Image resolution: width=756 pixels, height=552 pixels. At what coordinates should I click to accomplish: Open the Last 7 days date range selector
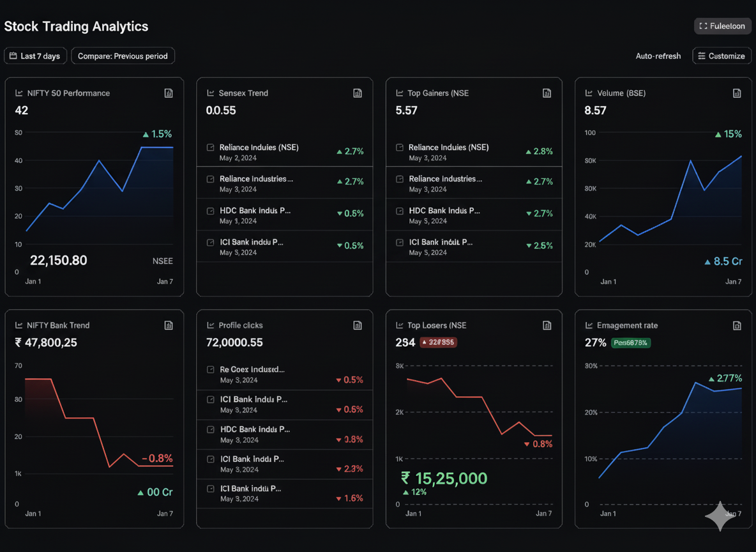pyautogui.click(x=35, y=56)
